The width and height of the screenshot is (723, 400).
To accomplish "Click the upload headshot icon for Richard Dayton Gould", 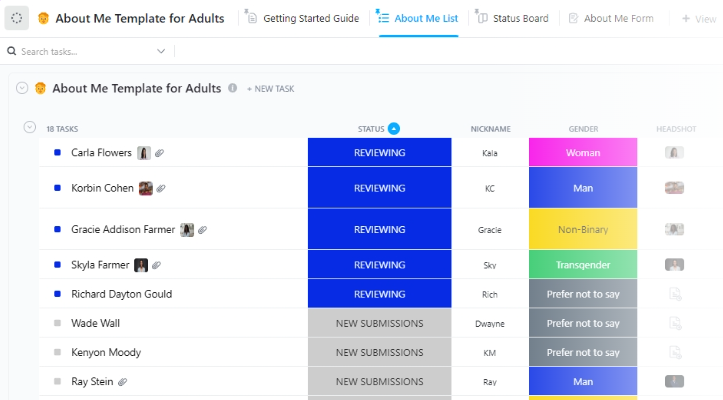I will tap(675, 294).
